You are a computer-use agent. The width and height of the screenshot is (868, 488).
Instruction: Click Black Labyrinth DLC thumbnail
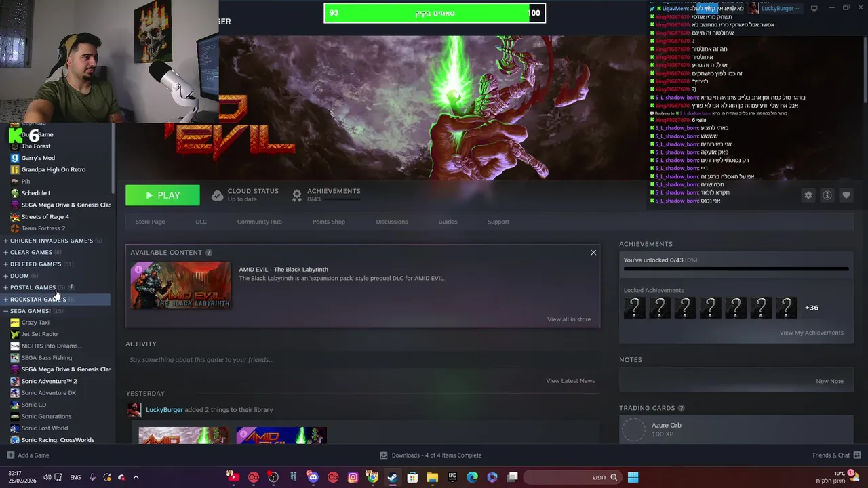click(180, 285)
